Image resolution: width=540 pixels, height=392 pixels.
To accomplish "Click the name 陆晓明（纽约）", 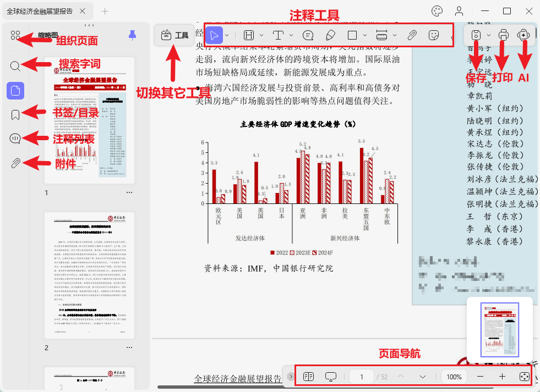I will [x=495, y=121].
